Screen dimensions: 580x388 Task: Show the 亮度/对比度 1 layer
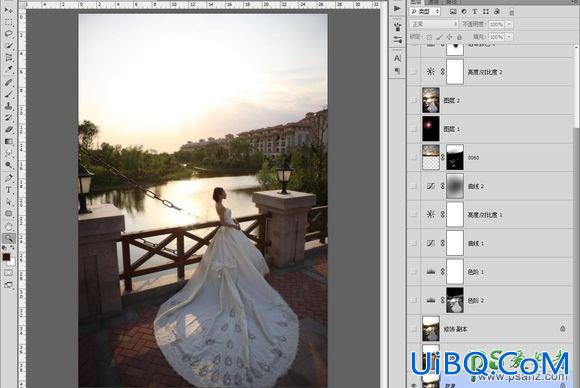[x=414, y=215]
